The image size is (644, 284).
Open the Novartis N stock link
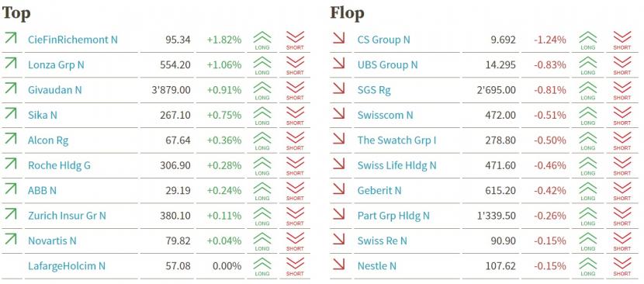pos(52,241)
